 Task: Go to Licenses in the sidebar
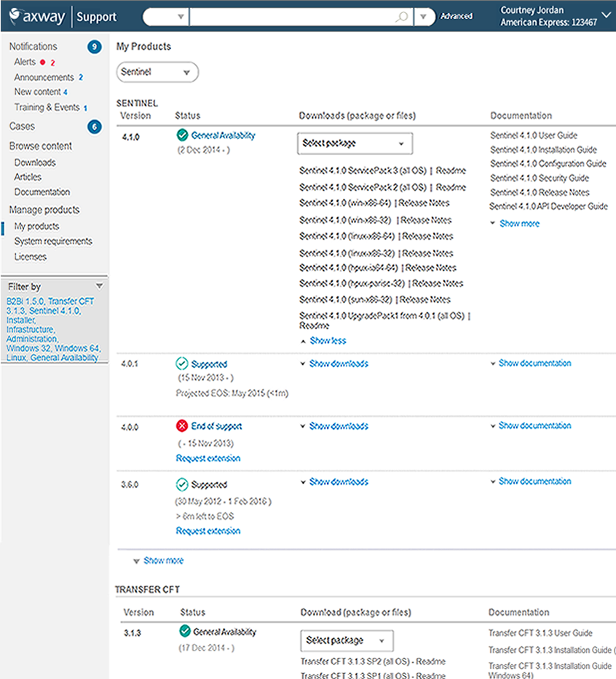click(31, 256)
